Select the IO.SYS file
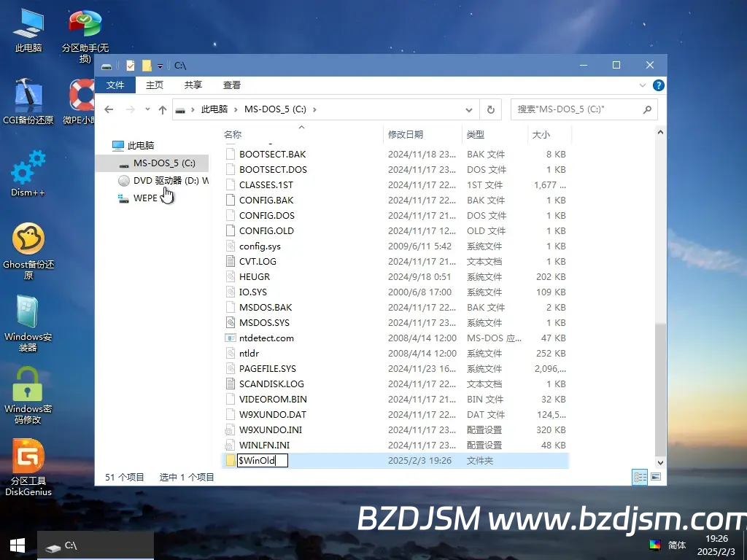 click(x=253, y=292)
